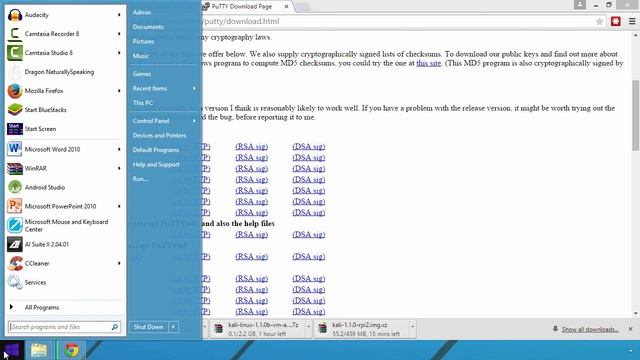Open CCleaner icon
This screenshot has width=640, height=360.
pos(15,263)
